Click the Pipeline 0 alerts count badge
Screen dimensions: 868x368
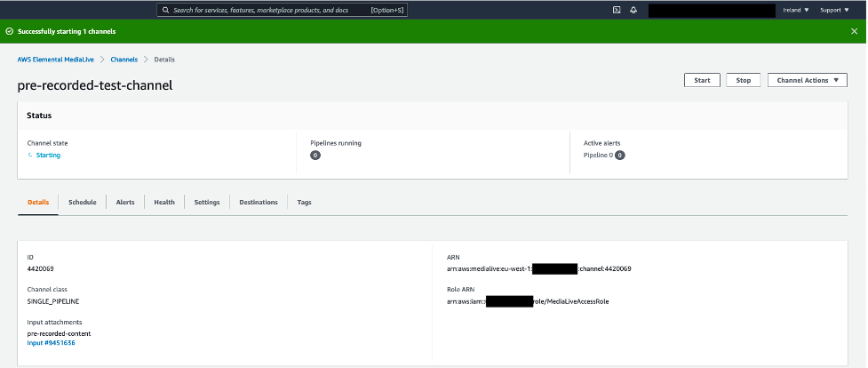point(620,156)
